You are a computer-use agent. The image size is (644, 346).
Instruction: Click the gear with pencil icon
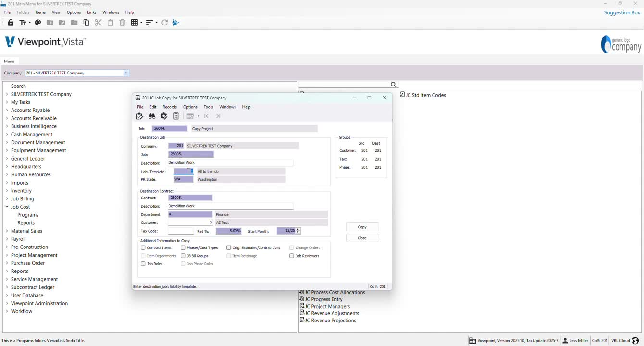click(164, 116)
